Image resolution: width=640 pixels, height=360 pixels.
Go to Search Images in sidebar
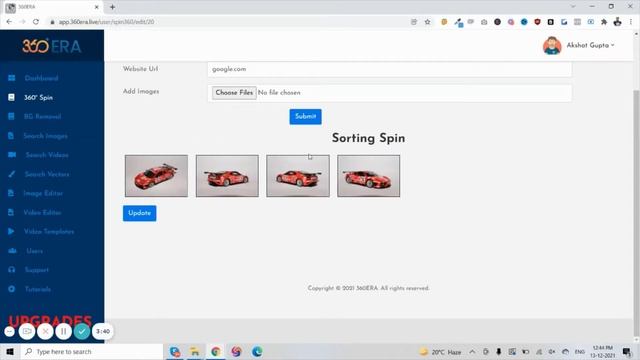(x=45, y=136)
